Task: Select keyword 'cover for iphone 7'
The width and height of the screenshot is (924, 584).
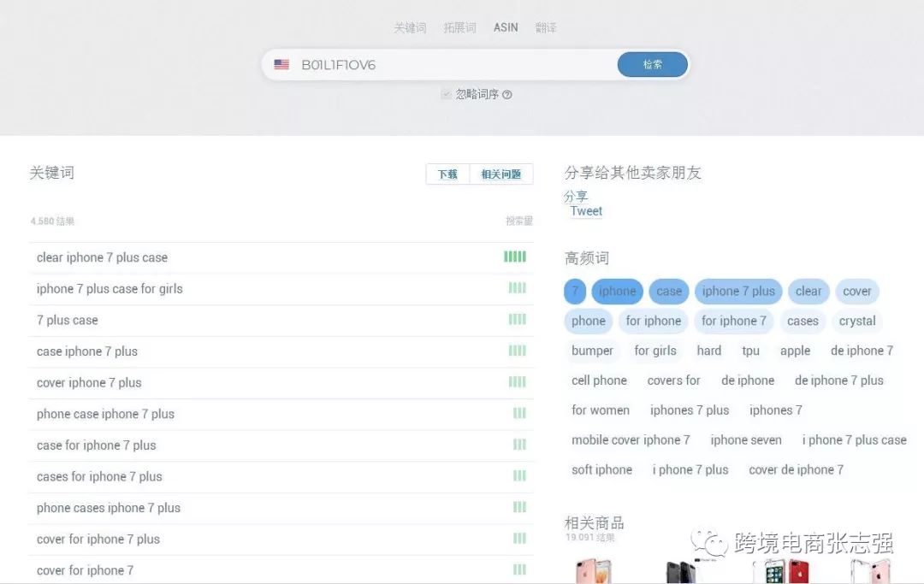Action: click(x=85, y=569)
